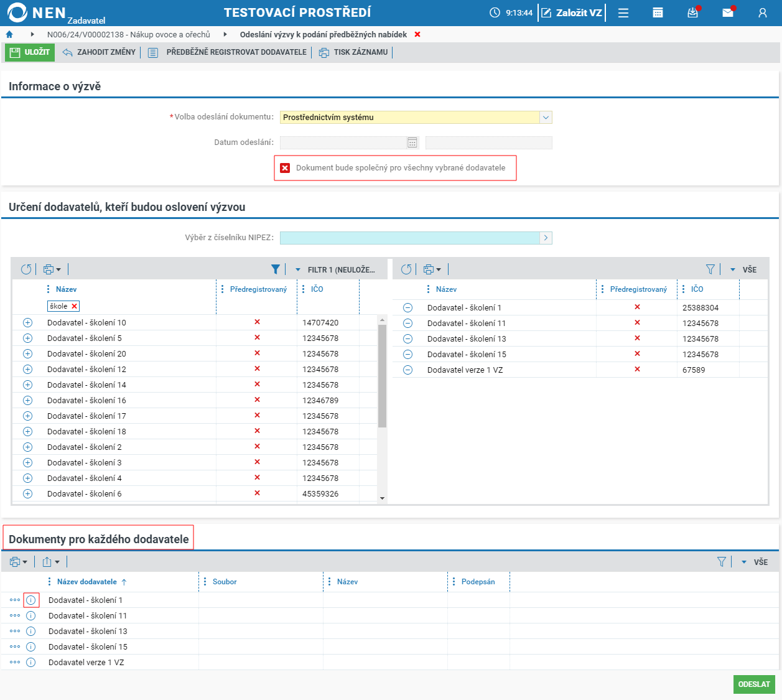Image resolution: width=782 pixels, height=700 pixels.
Task: Click the green ODESLAT button
Action: click(x=754, y=684)
